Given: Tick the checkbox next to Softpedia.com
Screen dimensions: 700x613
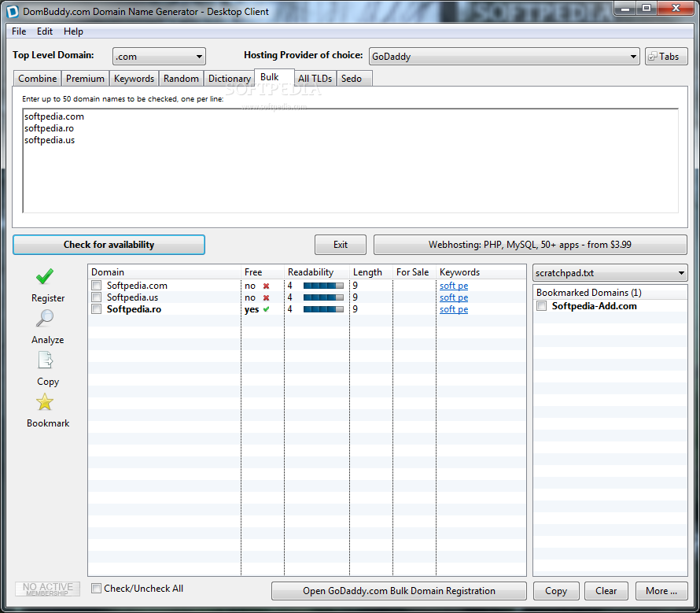Looking at the screenshot, I should (97, 286).
